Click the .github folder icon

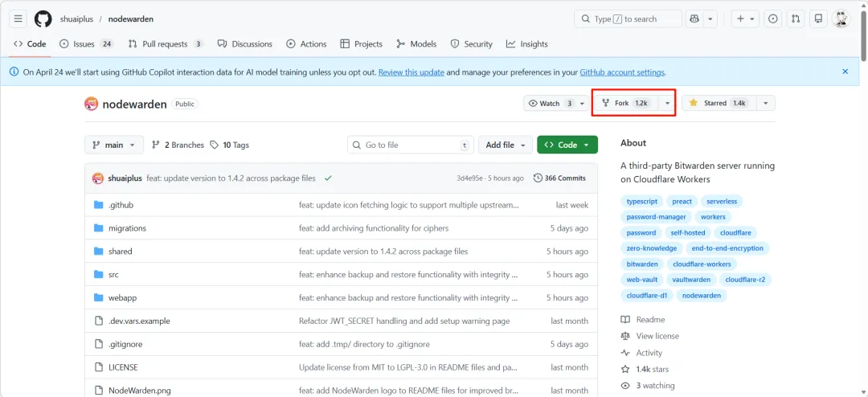pos(99,205)
